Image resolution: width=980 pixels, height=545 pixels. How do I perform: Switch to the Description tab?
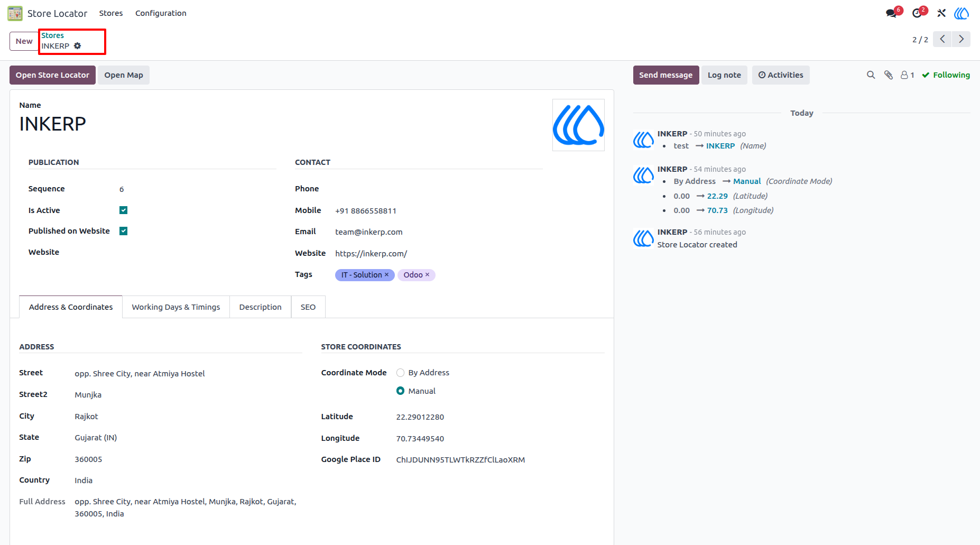point(260,307)
